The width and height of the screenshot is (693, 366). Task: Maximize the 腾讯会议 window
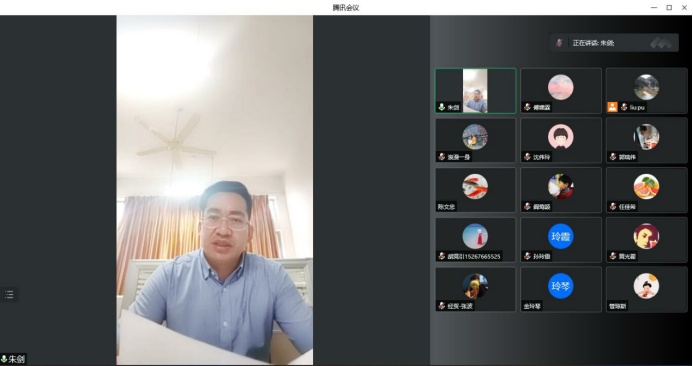[x=669, y=8]
